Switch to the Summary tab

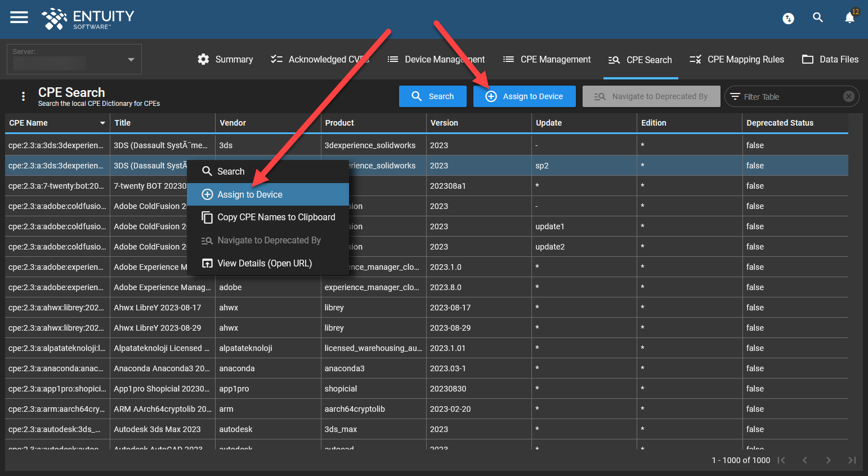click(x=225, y=59)
